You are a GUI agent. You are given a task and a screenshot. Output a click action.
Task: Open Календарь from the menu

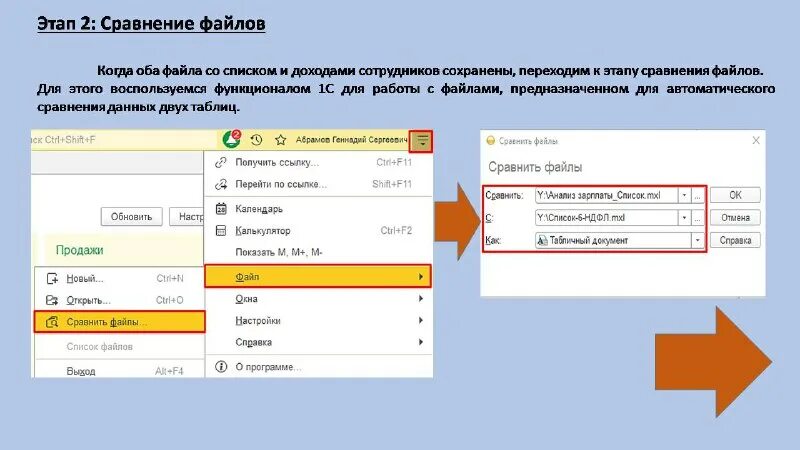[x=318, y=209]
